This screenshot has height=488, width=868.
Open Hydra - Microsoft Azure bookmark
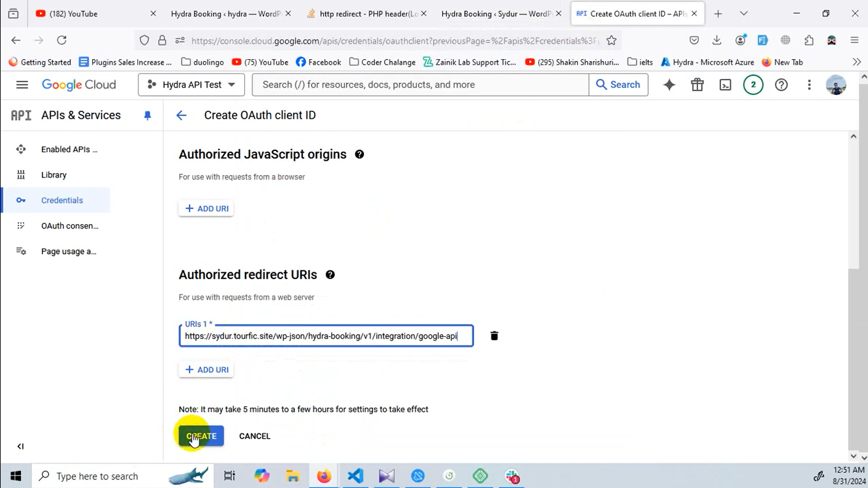pyautogui.click(x=707, y=62)
